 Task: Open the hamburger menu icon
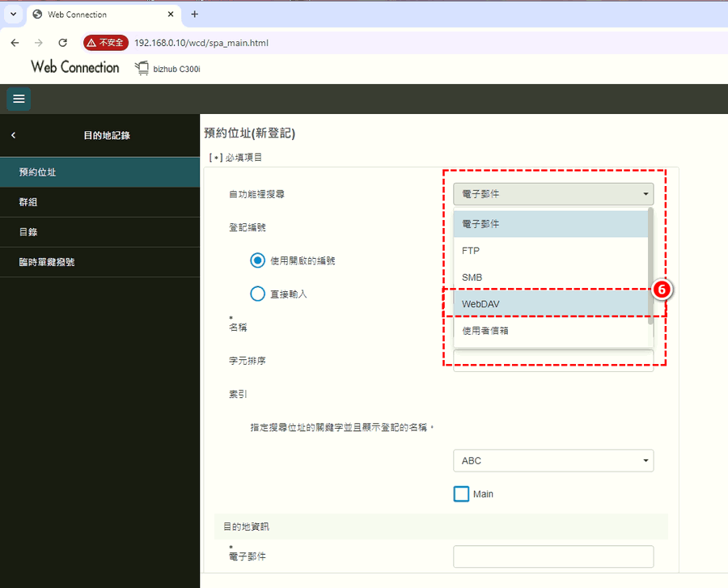click(19, 99)
